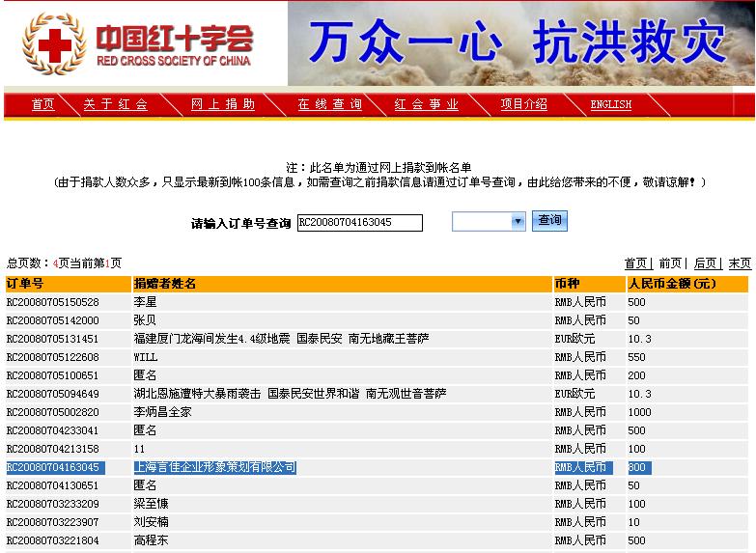
Task: Click the 订单号 column header
Action: (x=25, y=284)
